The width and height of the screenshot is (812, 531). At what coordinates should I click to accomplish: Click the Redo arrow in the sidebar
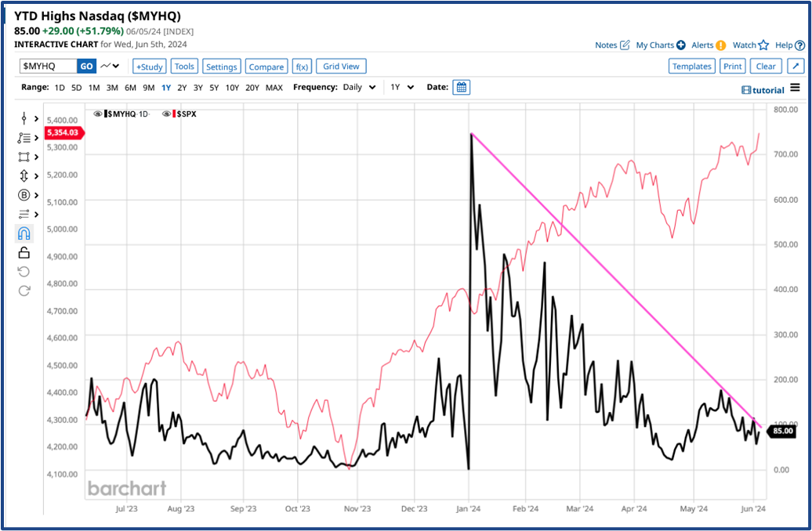coord(24,290)
